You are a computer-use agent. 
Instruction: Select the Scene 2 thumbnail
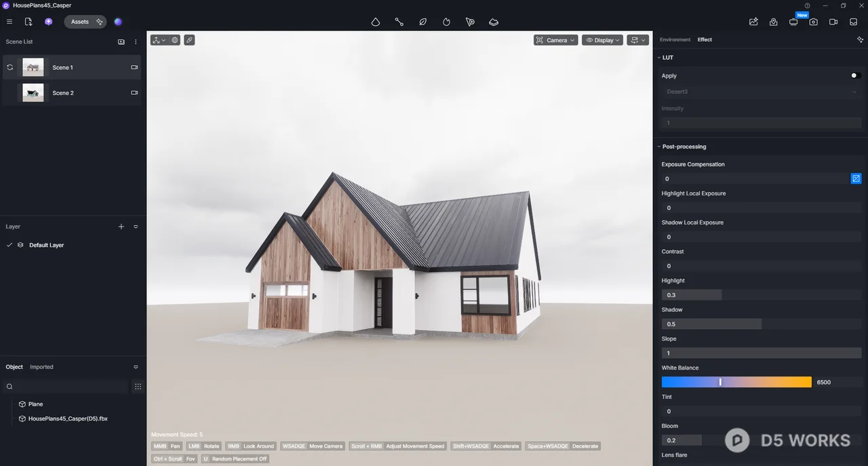pyautogui.click(x=33, y=93)
